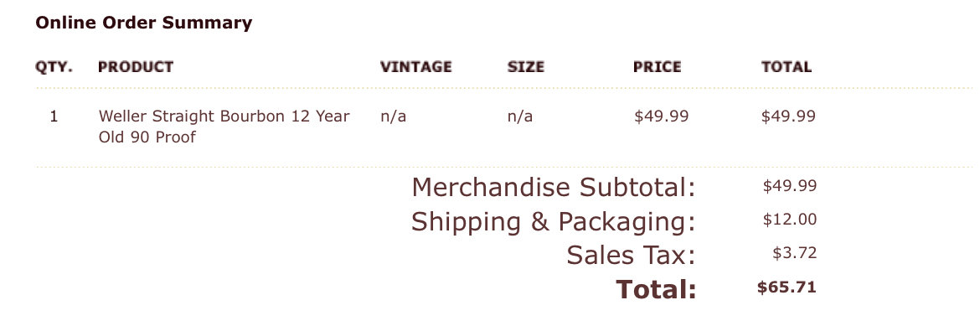Screen dimensions: 980x326
Task: Click the Online Order Summary heading
Action: click(144, 23)
